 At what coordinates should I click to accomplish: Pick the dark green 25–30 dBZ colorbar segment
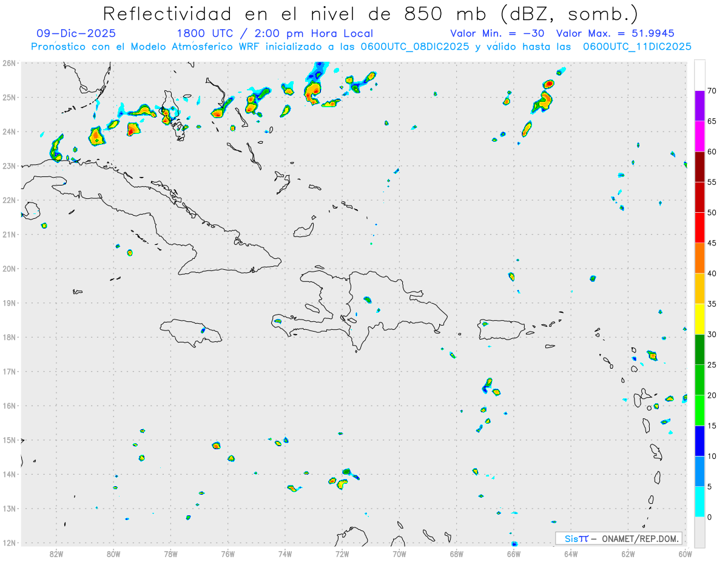(699, 349)
